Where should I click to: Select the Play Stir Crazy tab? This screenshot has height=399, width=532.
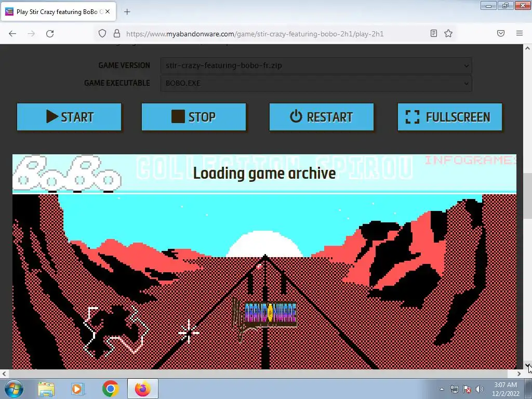(x=58, y=12)
